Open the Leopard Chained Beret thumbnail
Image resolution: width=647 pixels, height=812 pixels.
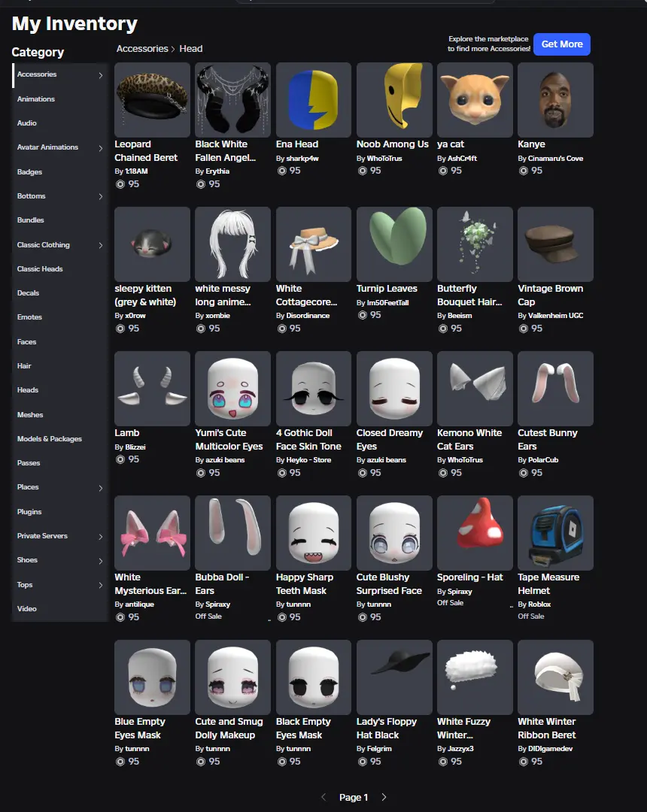(152, 100)
